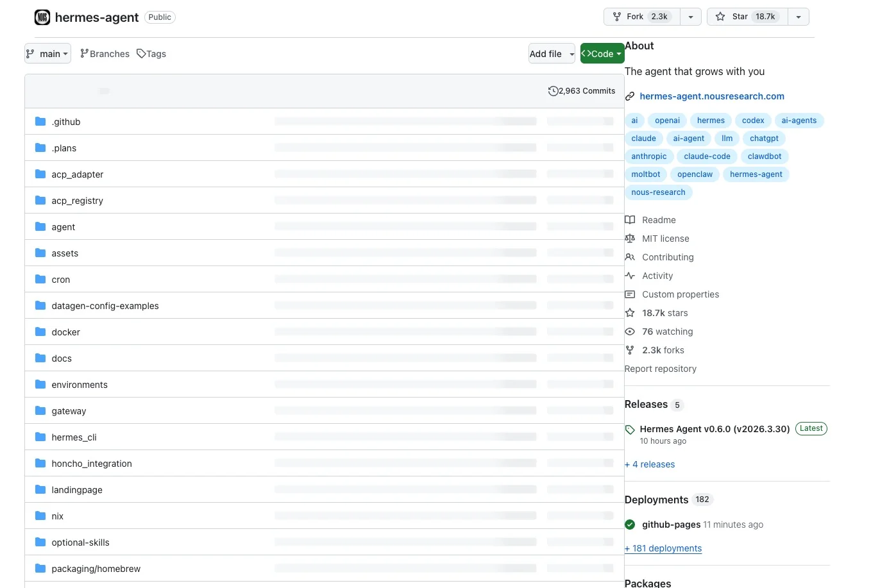The height and width of the screenshot is (588, 871).
Task: Open the Tags view
Action: click(x=151, y=54)
